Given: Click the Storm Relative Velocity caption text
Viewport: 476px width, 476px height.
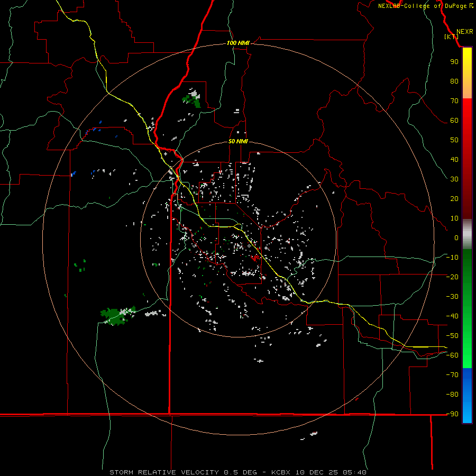Looking at the screenshot, I should tap(238, 472).
